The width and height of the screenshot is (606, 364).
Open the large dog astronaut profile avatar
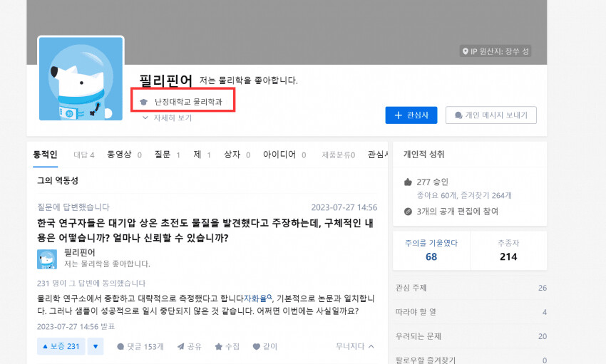click(x=81, y=79)
